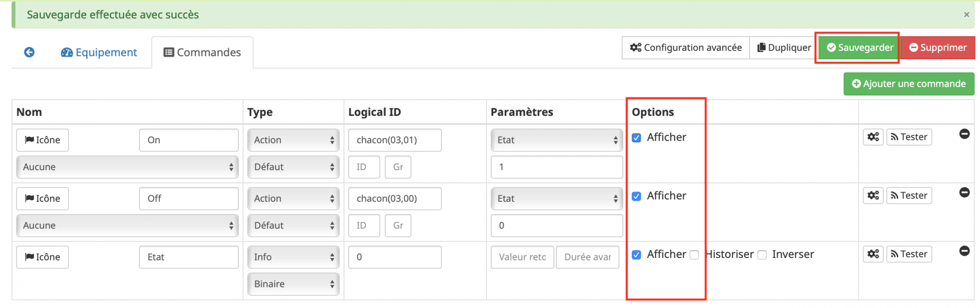Delete the Etat command row
Image resolution: width=980 pixels, height=308 pixels.
tap(964, 251)
